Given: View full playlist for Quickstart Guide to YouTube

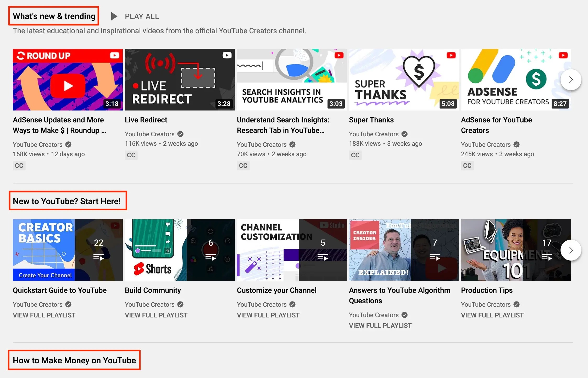Looking at the screenshot, I should point(44,315).
